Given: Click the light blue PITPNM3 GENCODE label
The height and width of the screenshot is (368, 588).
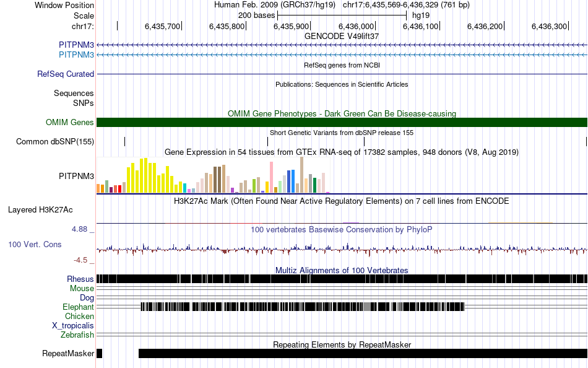Looking at the screenshot, I should pos(76,55).
